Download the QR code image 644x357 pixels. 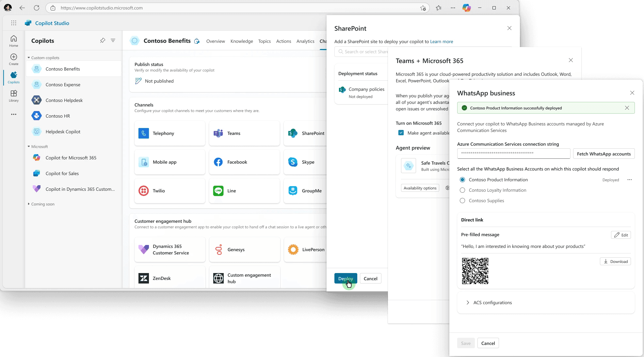coord(615,261)
